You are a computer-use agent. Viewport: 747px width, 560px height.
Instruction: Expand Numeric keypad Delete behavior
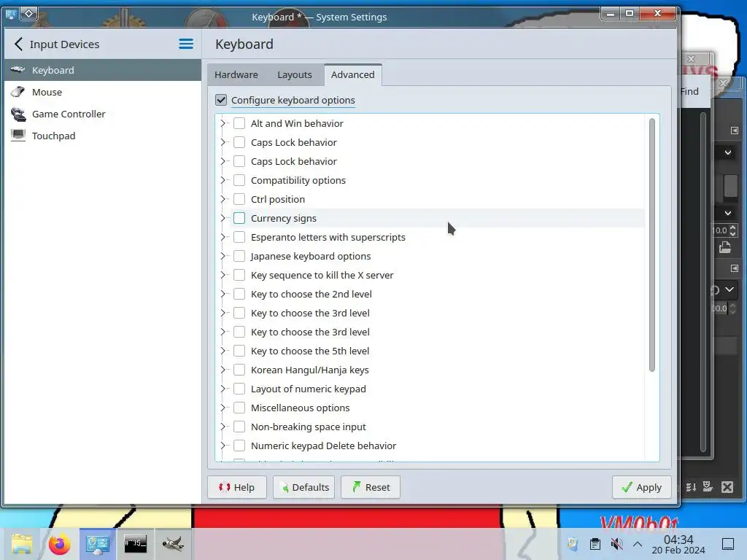222,446
